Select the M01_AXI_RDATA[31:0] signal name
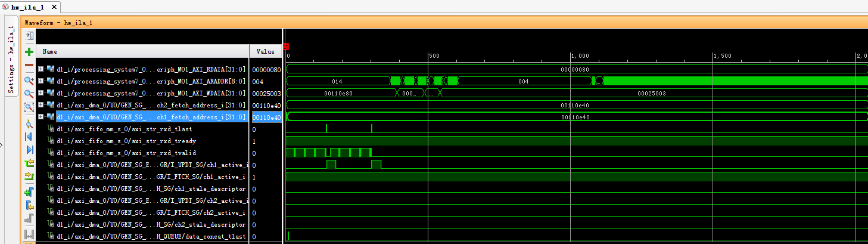 click(151, 69)
